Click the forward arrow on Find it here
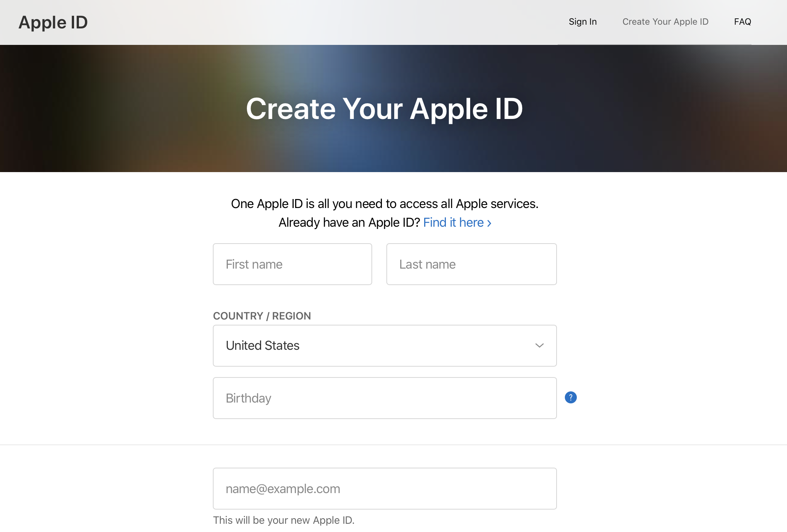787x532 pixels. tap(489, 223)
